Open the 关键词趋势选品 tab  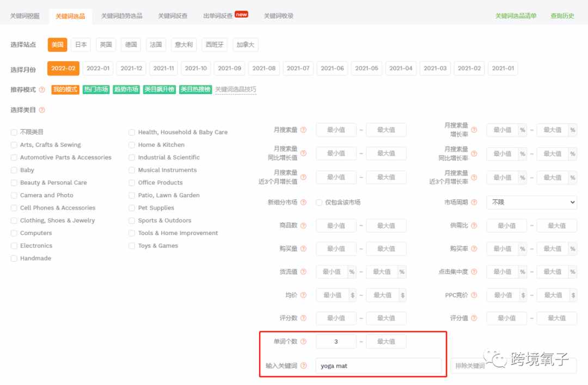point(121,16)
